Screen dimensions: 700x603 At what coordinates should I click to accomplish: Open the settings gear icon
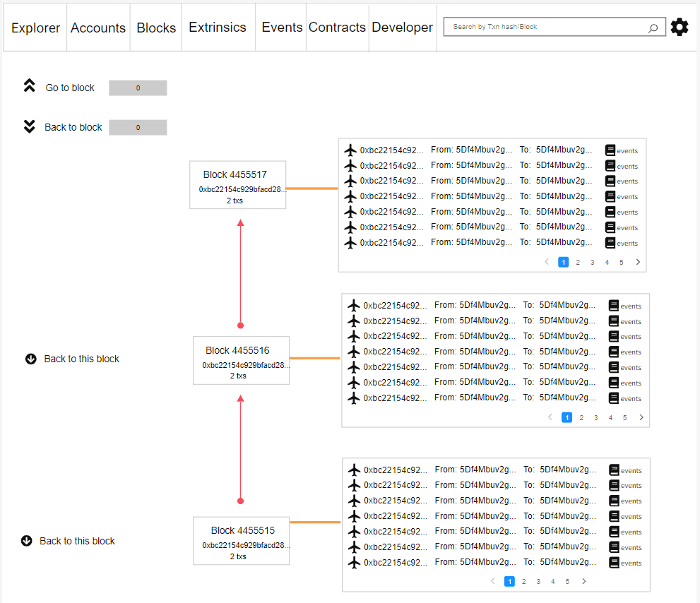coord(679,28)
